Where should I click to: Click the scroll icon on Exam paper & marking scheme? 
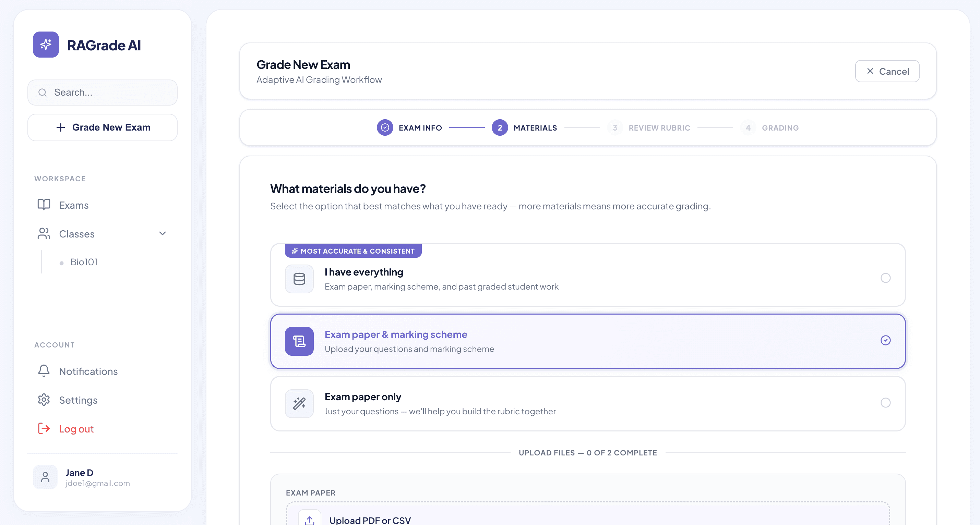pos(299,341)
